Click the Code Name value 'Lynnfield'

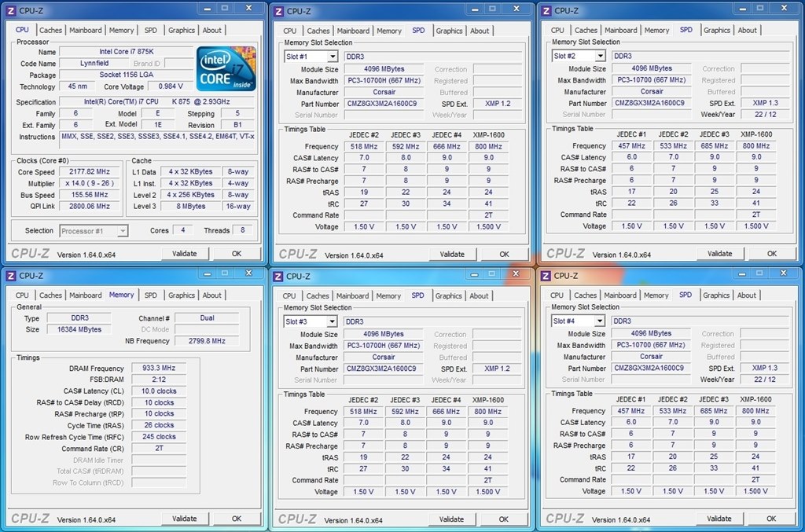click(94, 63)
